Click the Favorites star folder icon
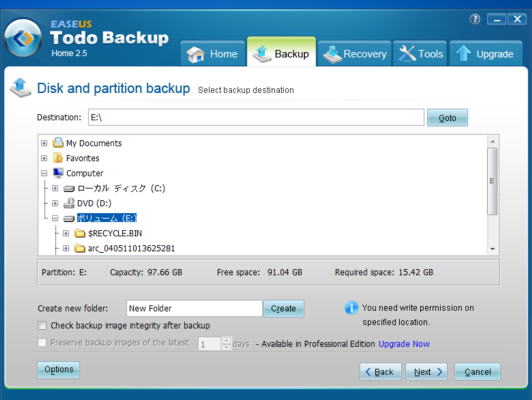 [x=58, y=158]
